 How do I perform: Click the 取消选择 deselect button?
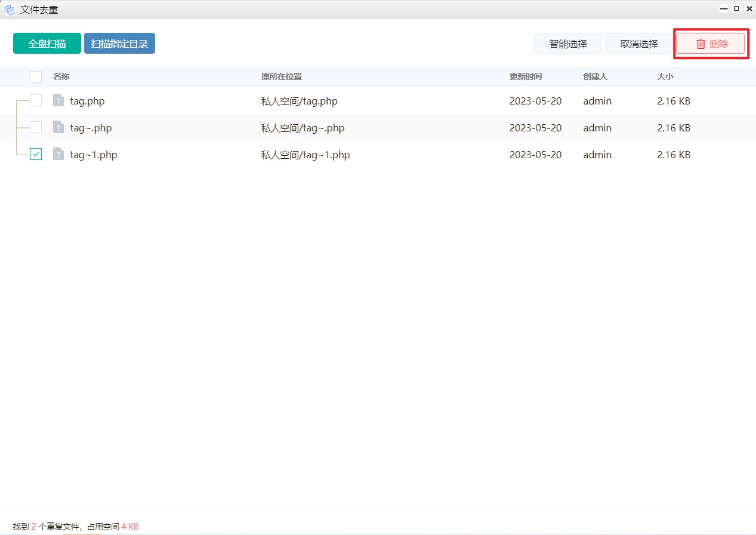point(638,44)
